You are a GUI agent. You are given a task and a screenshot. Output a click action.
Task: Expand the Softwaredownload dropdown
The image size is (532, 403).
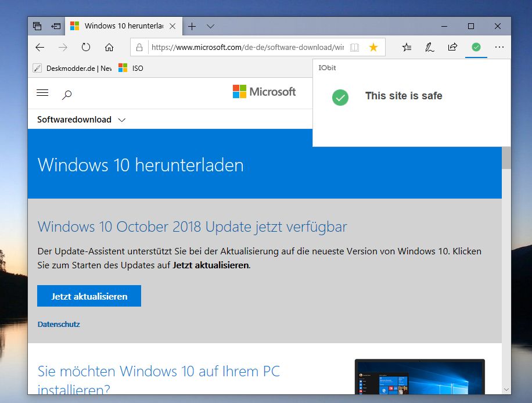[81, 120]
